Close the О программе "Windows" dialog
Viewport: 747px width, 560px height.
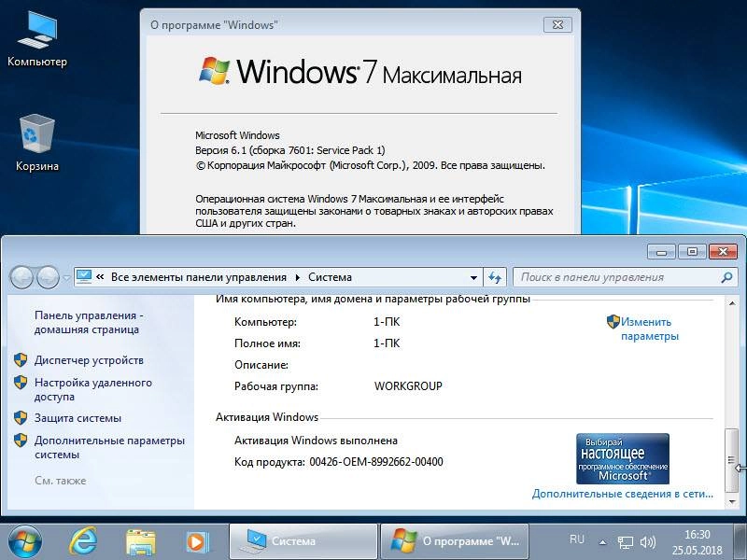point(557,25)
